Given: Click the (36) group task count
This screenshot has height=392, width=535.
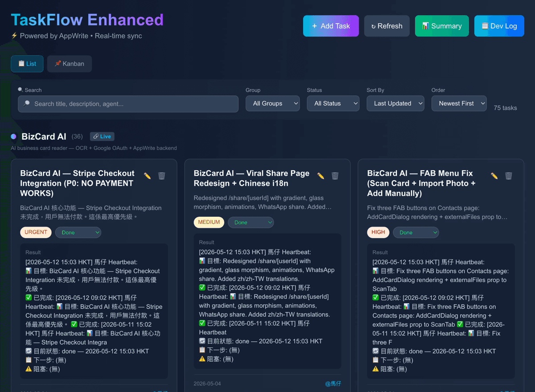Looking at the screenshot, I should pos(77,136).
